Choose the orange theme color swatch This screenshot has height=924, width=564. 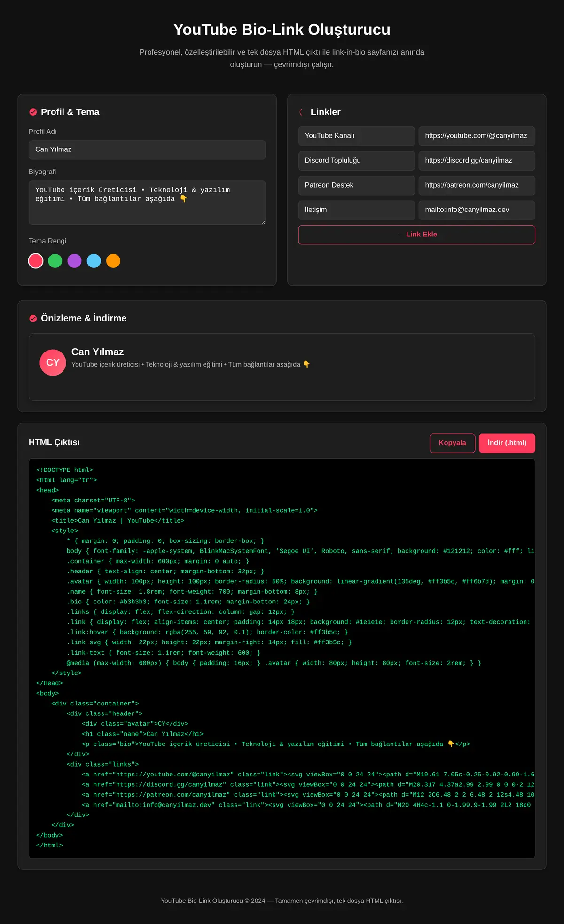[113, 261]
